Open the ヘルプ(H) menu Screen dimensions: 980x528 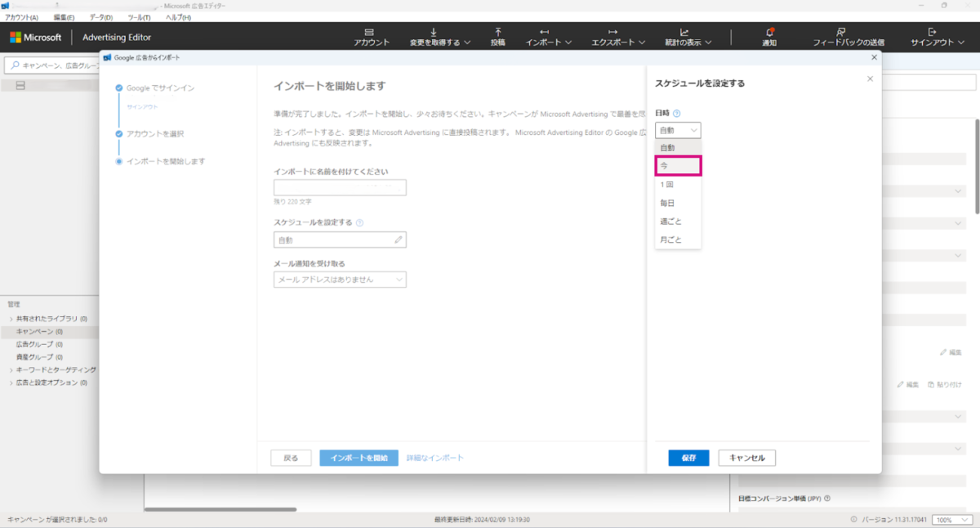point(178,17)
